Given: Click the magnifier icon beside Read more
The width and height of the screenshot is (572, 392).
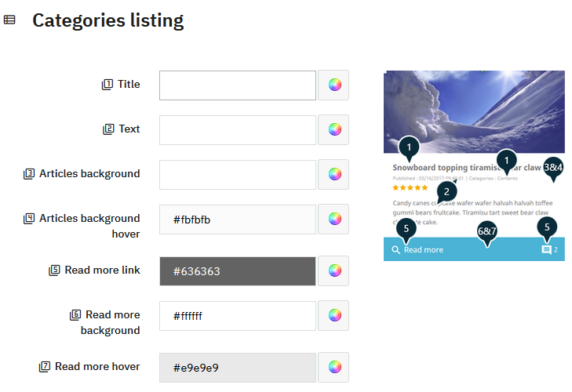Looking at the screenshot, I should (x=396, y=250).
